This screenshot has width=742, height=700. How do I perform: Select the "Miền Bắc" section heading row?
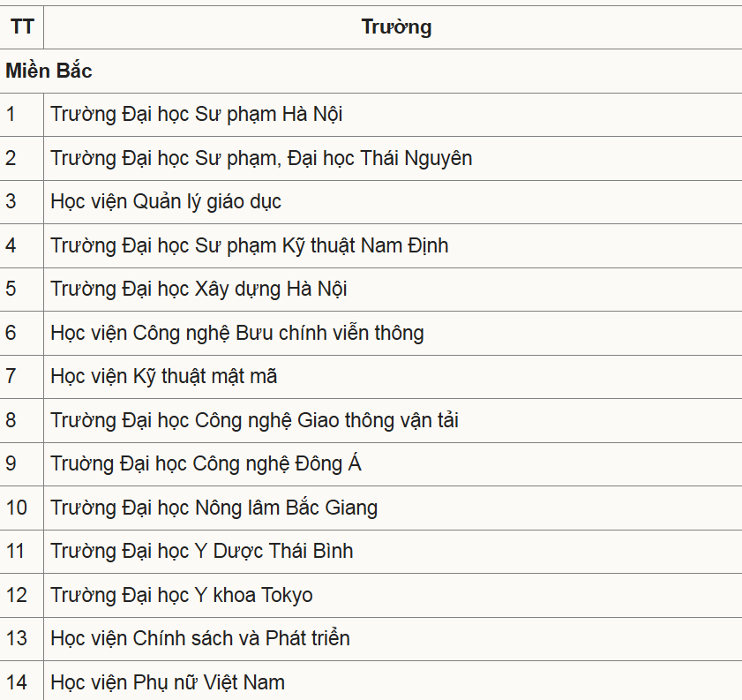point(49,72)
